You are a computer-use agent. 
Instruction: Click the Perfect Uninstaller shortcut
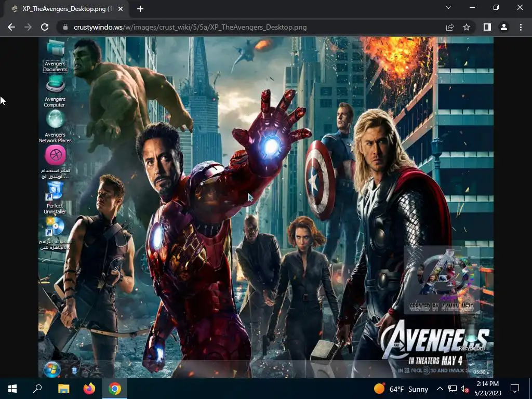tap(55, 198)
